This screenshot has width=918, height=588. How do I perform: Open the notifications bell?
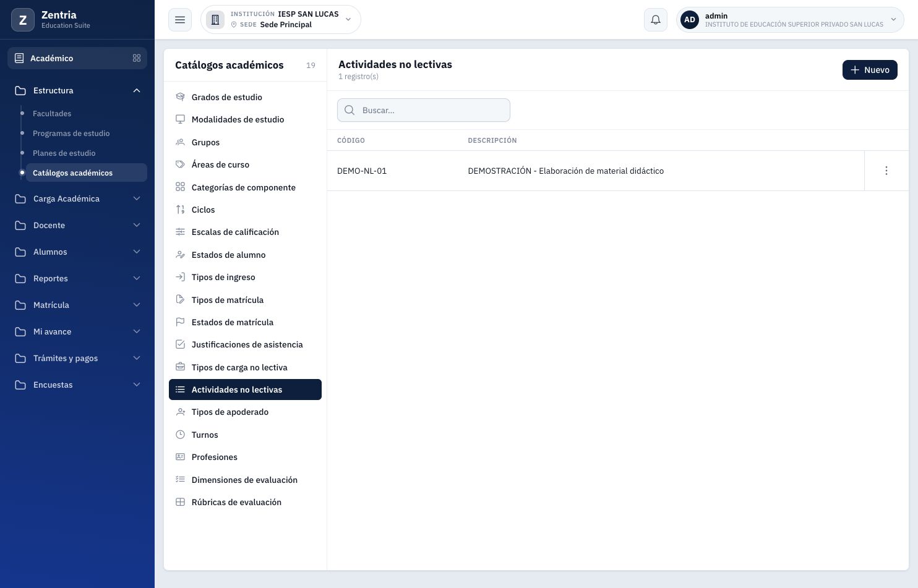[x=656, y=20]
